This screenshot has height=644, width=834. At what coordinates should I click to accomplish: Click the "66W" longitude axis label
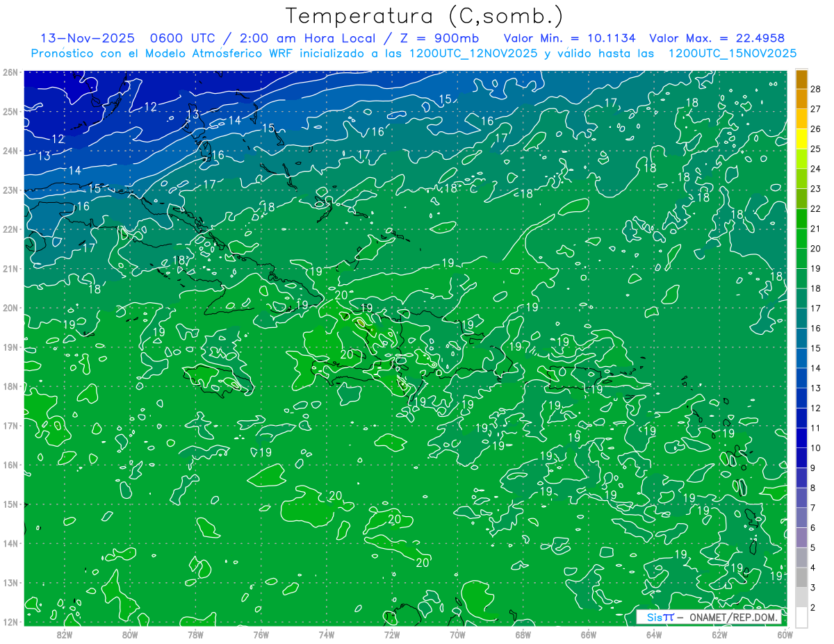tap(588, 634)
